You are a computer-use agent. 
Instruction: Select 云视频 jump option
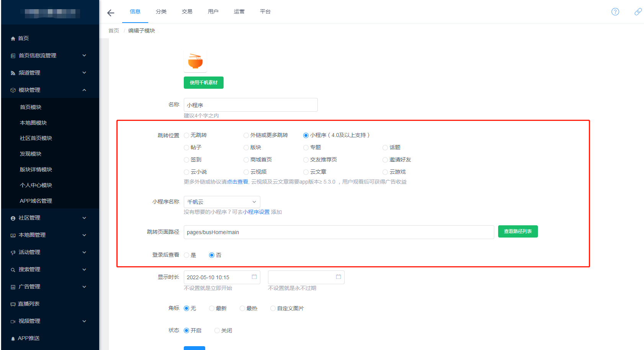pos(246,172)
